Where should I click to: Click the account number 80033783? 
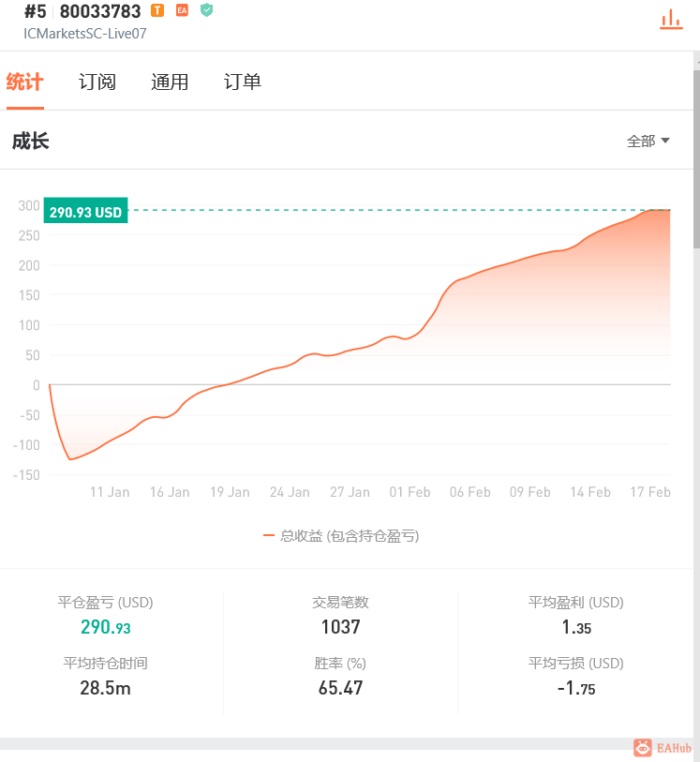[100, 11]
